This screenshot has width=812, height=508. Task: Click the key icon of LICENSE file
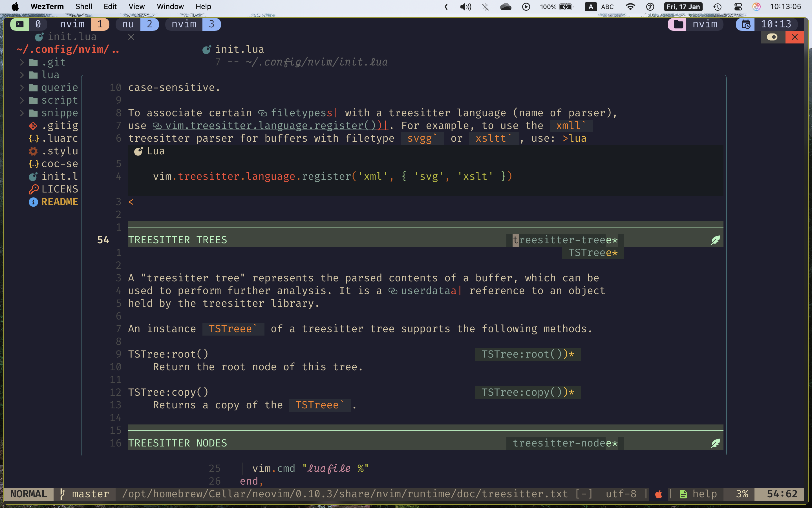tap(33, 189)
